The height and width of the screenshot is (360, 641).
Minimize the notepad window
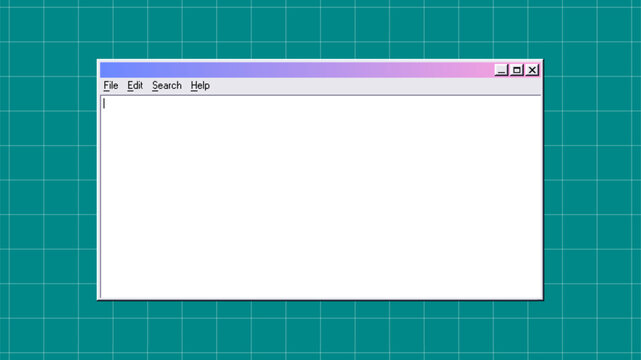click(501, 70)
